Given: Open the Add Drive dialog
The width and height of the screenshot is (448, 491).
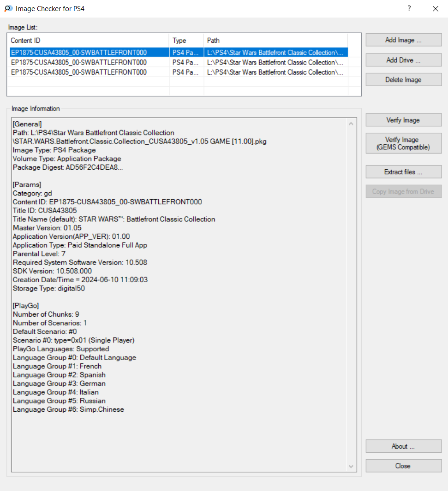Looking at the screenshot, I should pos(404,60).
